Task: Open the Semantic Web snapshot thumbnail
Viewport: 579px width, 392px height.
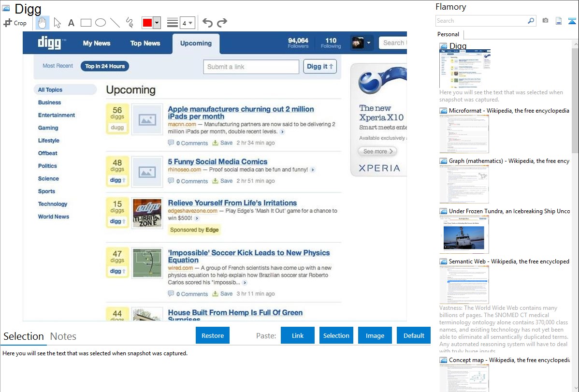Action: [x=464, y=284]
